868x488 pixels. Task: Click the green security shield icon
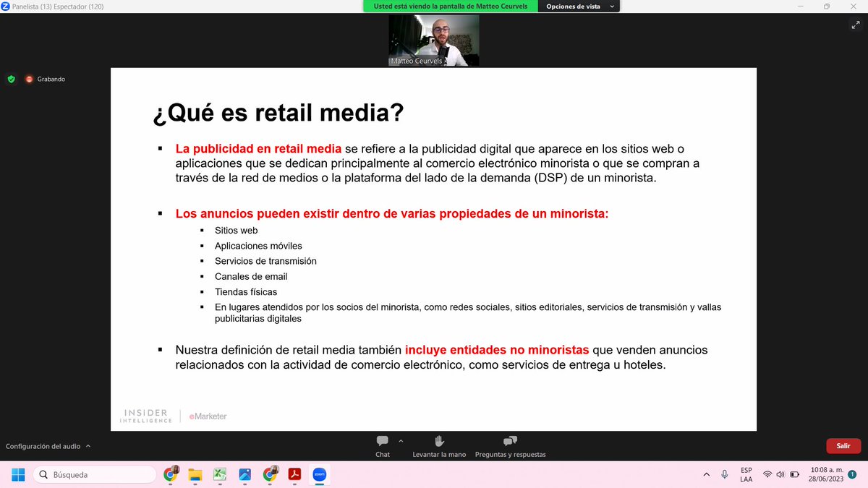tap(10, 79)
